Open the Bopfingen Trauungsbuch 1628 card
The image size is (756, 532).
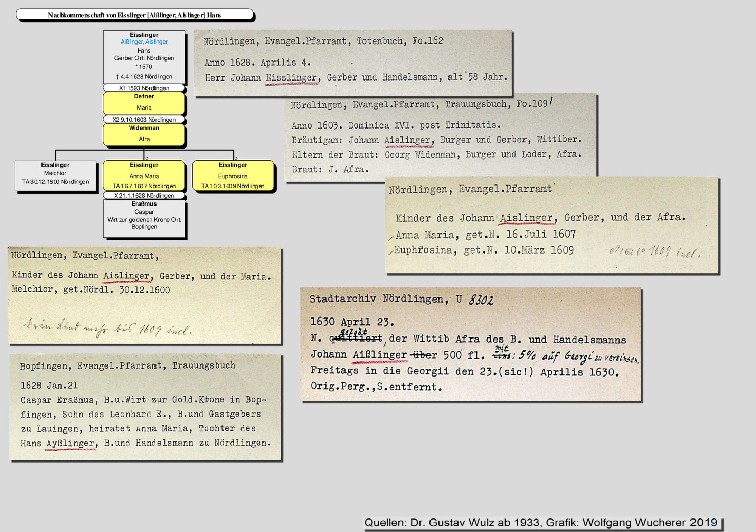[146, 407]
